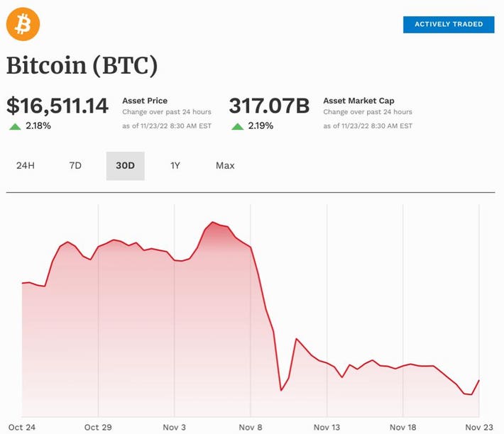Screen dimensions: 504x434
Task: Click the Nov 13 axis date label
Action: point(327,427)
